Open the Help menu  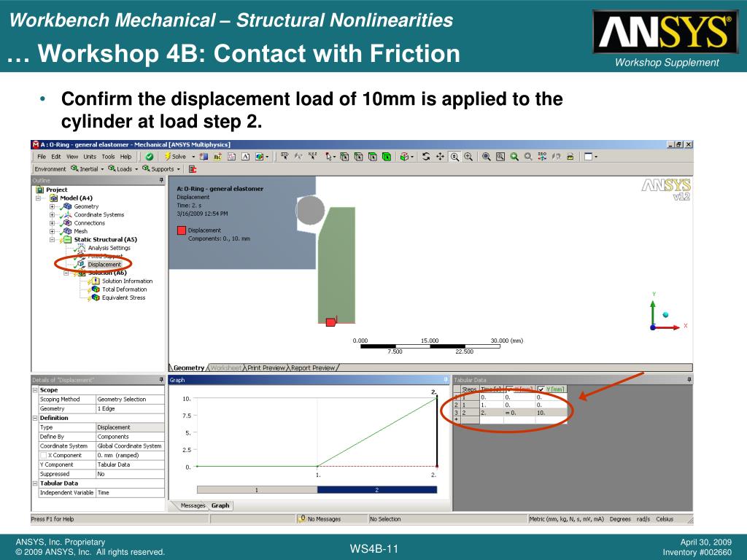(x=125, y=157)
